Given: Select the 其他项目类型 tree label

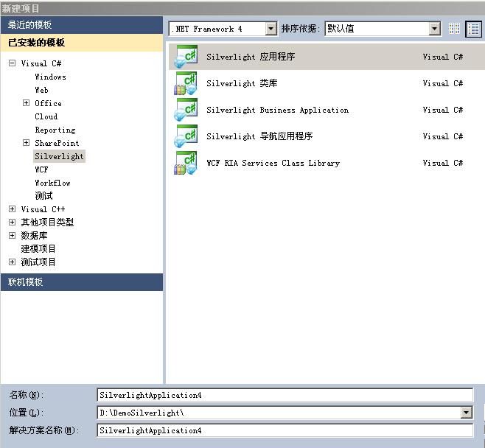Looking at the screenshot, I should click(x=47, y=223).
